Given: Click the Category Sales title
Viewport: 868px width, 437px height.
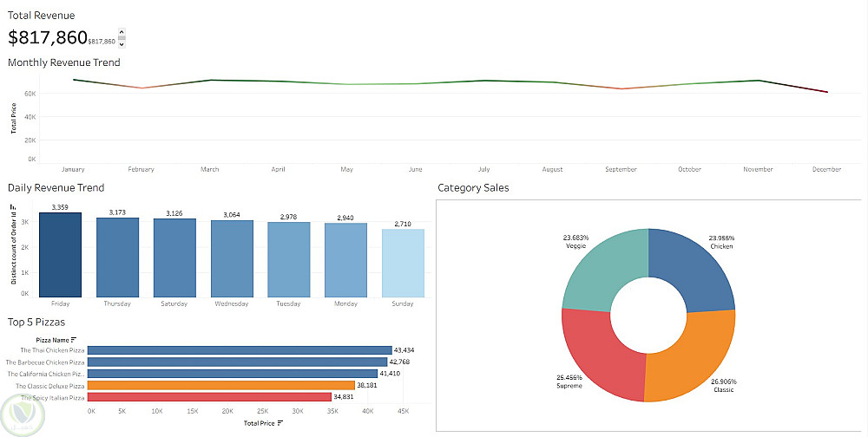Looking at the screenshot, I should tap(473, 188).
